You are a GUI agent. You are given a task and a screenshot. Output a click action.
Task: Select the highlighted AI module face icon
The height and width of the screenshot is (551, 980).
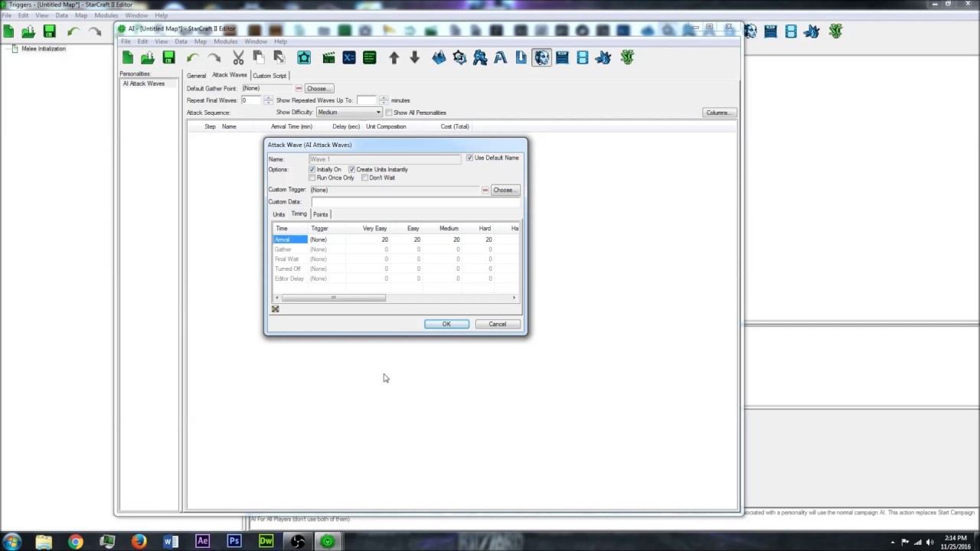point(541,57)
